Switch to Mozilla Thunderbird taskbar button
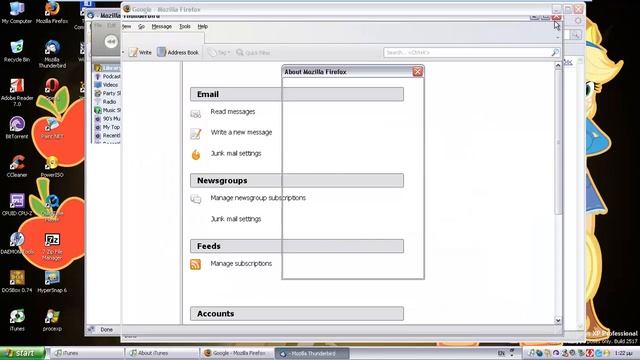Image resolution: width=640 pixels, height=360 pixels. click(312, 353)
